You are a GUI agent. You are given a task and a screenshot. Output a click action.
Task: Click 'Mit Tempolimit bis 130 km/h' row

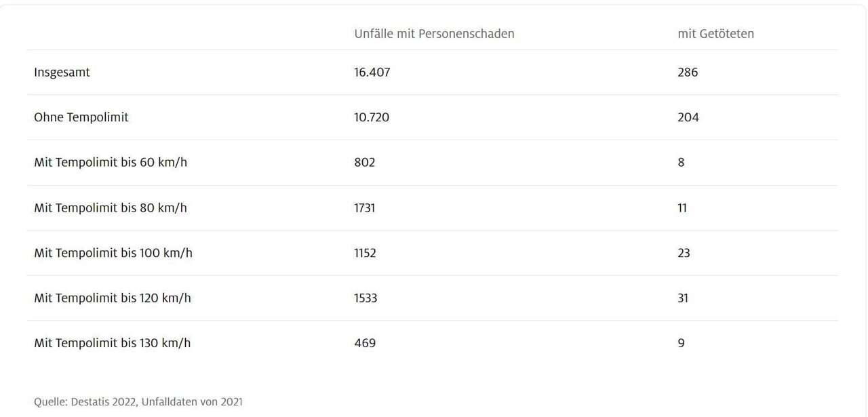(x=432, y=343)
